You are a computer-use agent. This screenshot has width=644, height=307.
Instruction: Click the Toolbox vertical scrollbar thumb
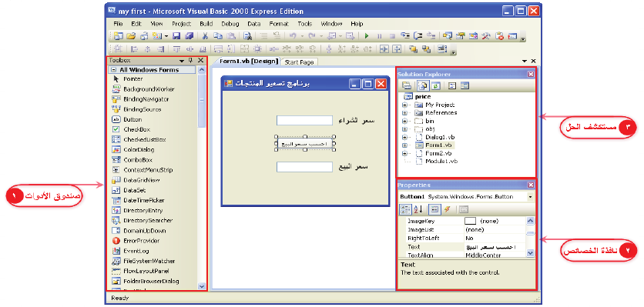coord(201,101)
